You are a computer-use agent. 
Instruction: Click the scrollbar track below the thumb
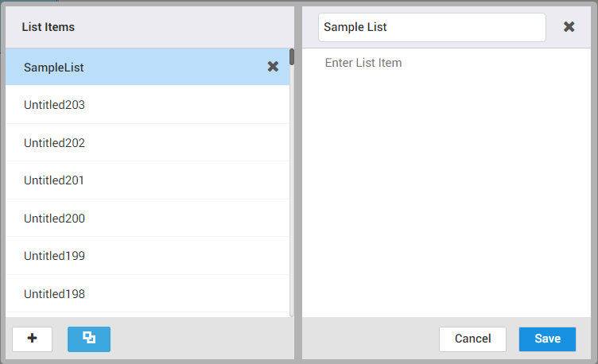[292, 199]
